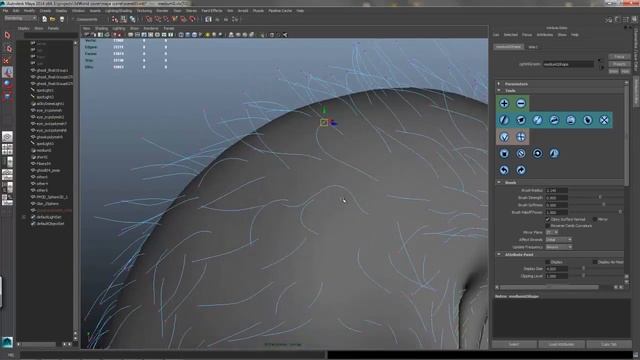Select defaultLightSet in the outliner
640x360 pixels.
coord(49,217)
